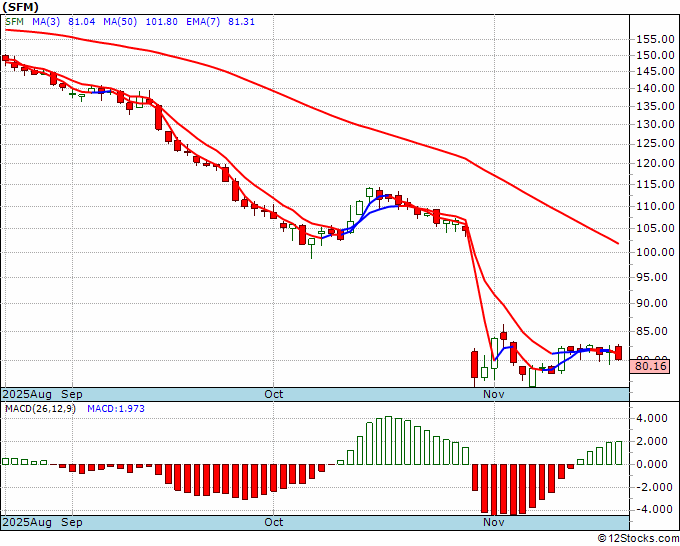Click the 140.00 price axis label
Screen dimensions: 680x546
655,88
